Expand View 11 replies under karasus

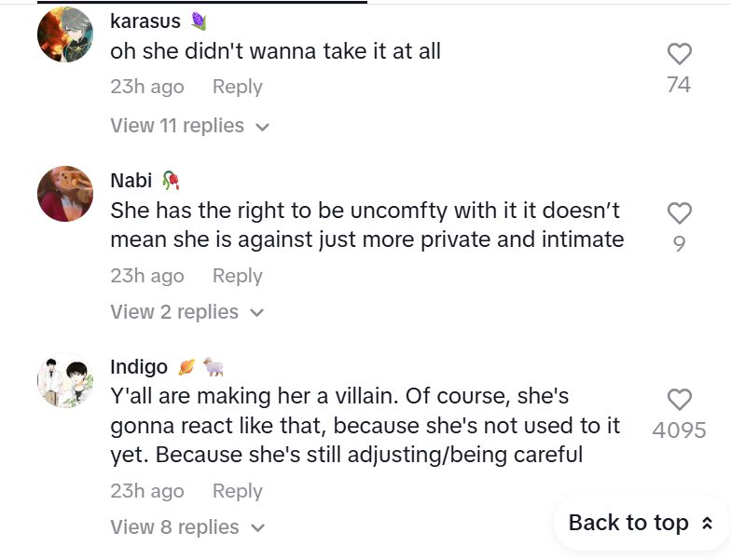point(189,126)
